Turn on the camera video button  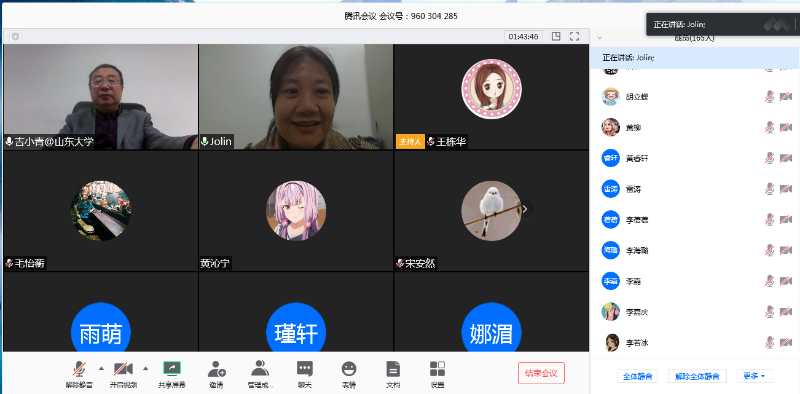tap(123, 375)
